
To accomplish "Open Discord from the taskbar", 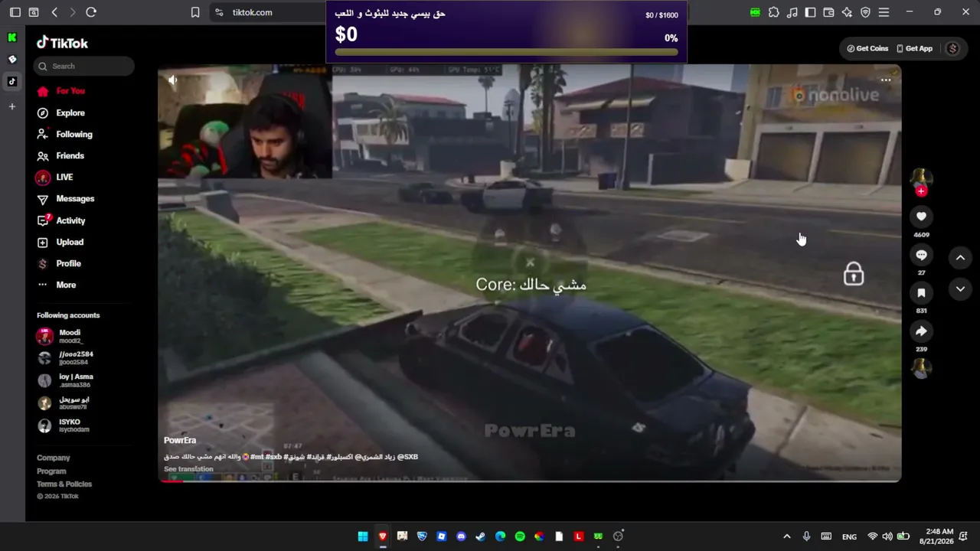I will click(x=461, y=536).
